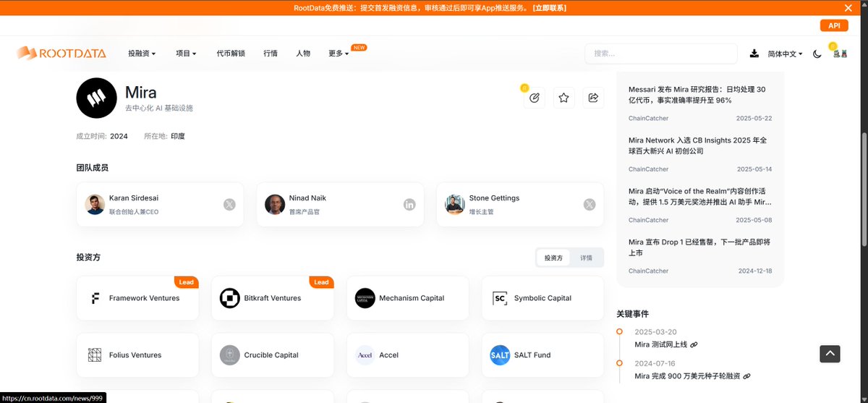The image size is (868, 403).
Task: Open the Mechanism Capital investor card
Action: click(408, 298)
